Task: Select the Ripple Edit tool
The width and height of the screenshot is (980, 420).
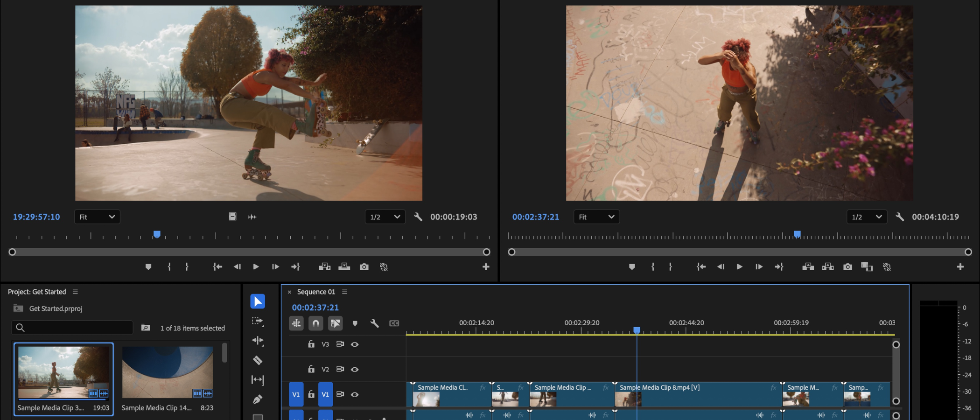Action: (258, 341)
